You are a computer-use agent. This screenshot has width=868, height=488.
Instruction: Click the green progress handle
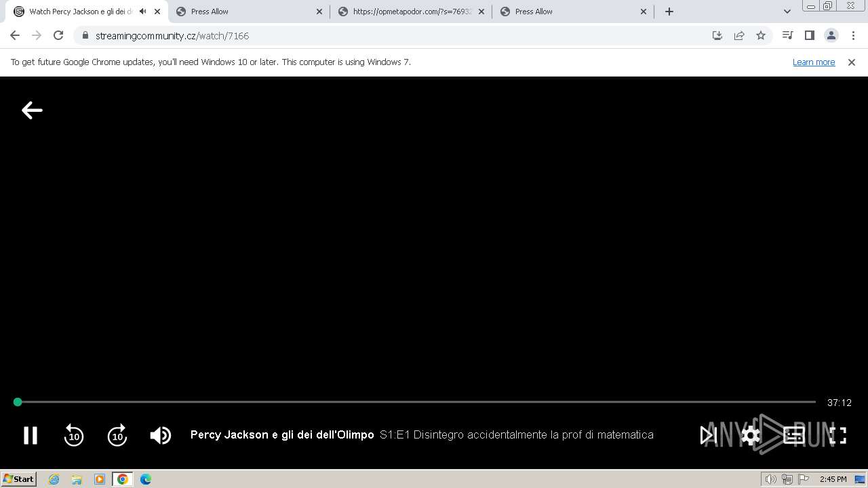[x=18, y=402]
